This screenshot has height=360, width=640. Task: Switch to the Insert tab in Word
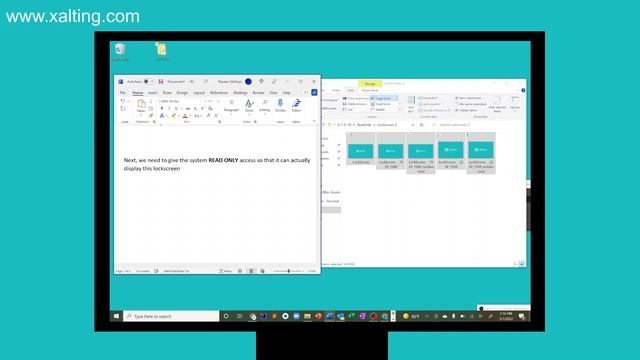point(153,93)
